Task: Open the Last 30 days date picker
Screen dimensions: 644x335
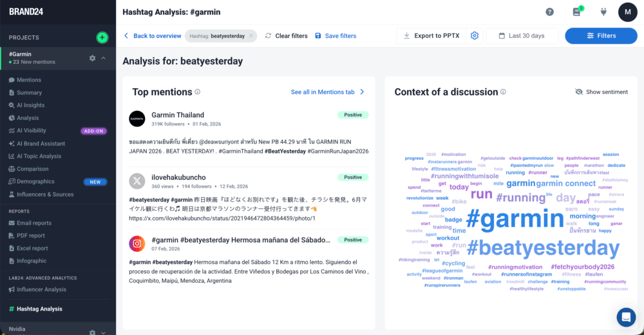Action: (522, 36)
